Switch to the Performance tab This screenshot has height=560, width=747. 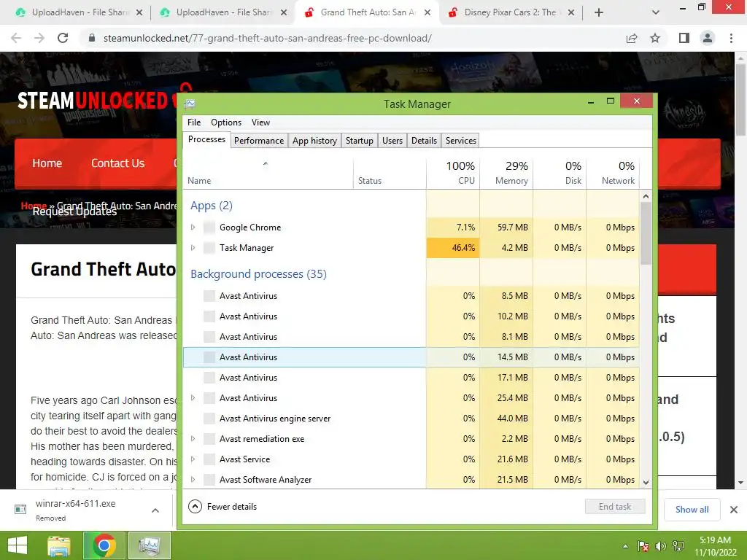[259, 141]
